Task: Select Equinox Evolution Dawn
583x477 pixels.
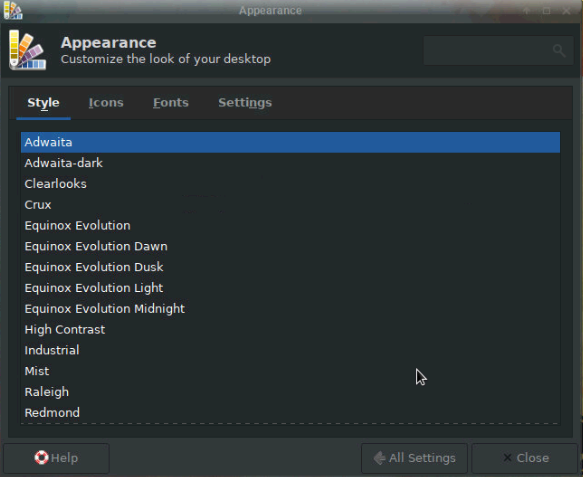Action: (290, 246)
